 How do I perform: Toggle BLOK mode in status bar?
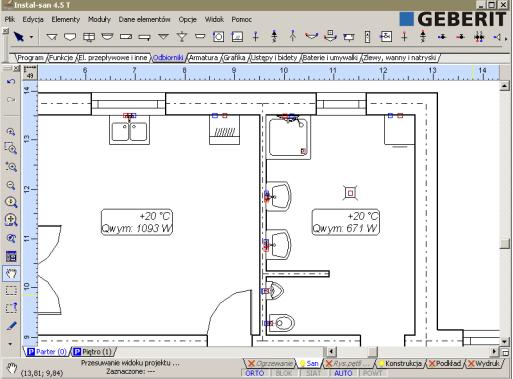pos(284,373)
